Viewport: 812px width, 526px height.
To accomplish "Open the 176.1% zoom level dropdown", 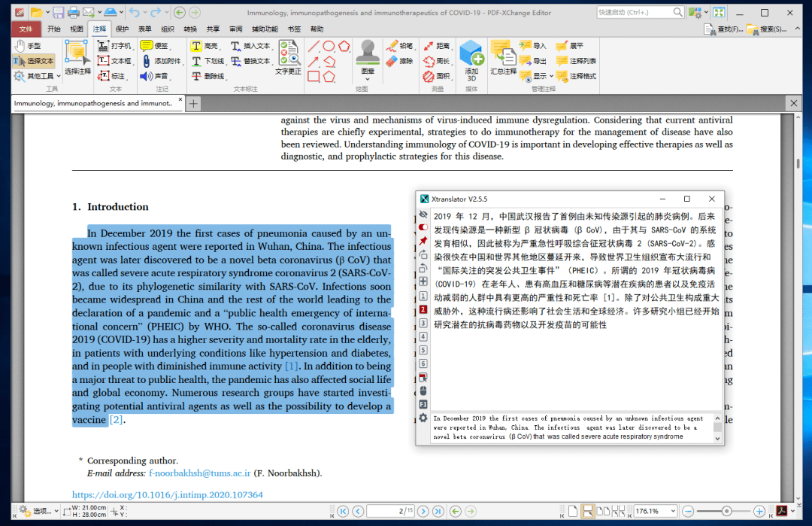I will click(675, 511).
